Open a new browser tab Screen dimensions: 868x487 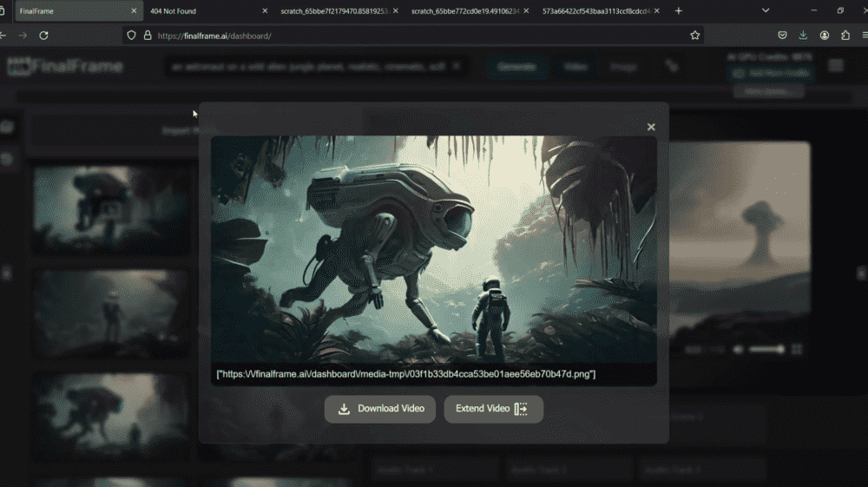(679, 11)
